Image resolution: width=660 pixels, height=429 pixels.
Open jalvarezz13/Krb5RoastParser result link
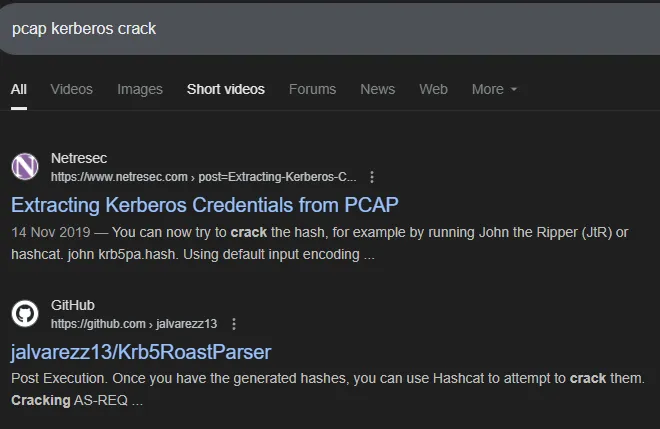(x=141, y=352)
